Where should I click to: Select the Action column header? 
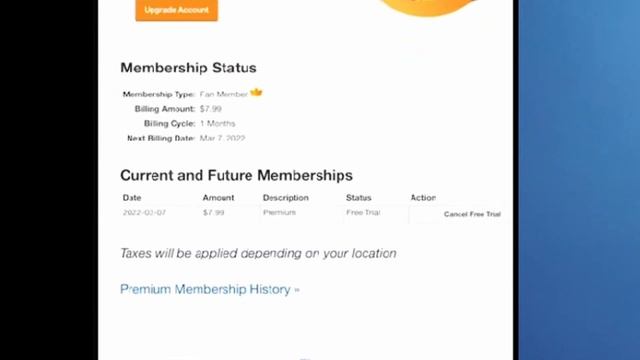423,198
